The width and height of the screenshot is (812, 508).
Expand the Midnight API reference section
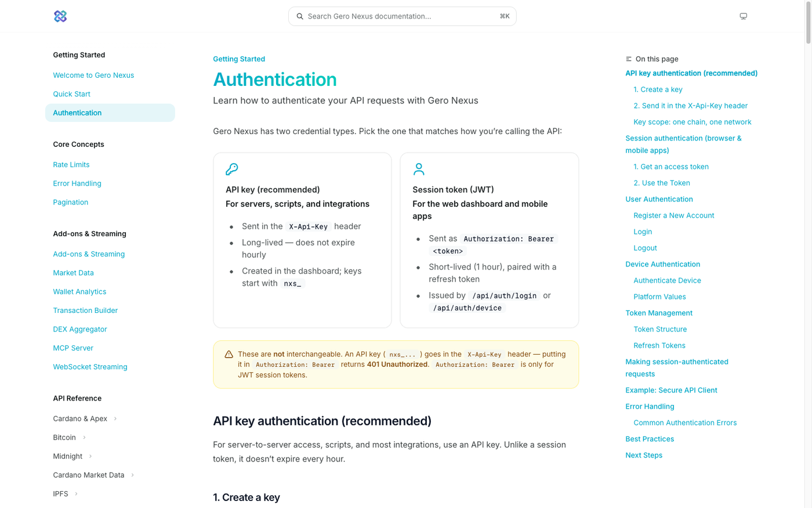[x=73, y=456]
